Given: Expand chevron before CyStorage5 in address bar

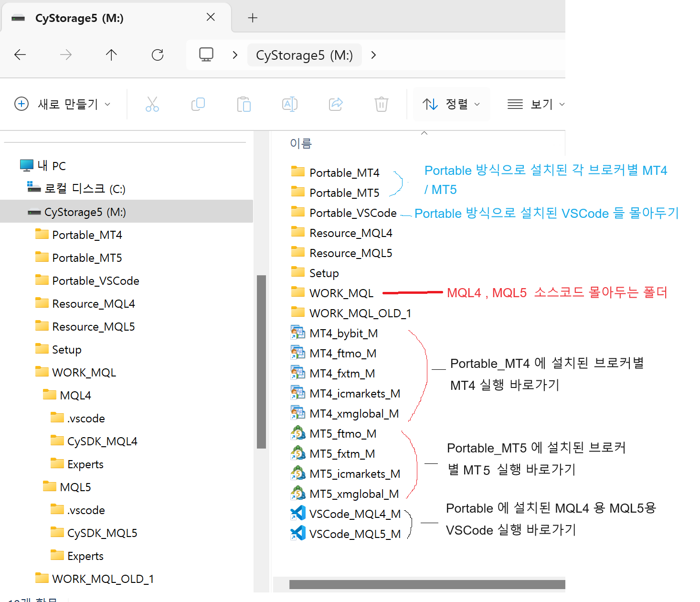Looking at the screenshot, I should point(234,55).
